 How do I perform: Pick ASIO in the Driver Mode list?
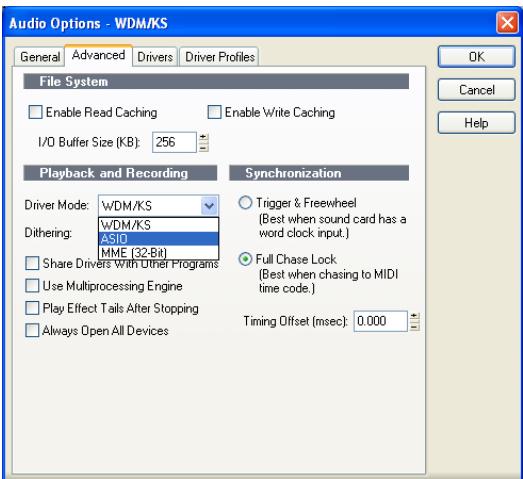pyautogui.click(x=158, y=239)
